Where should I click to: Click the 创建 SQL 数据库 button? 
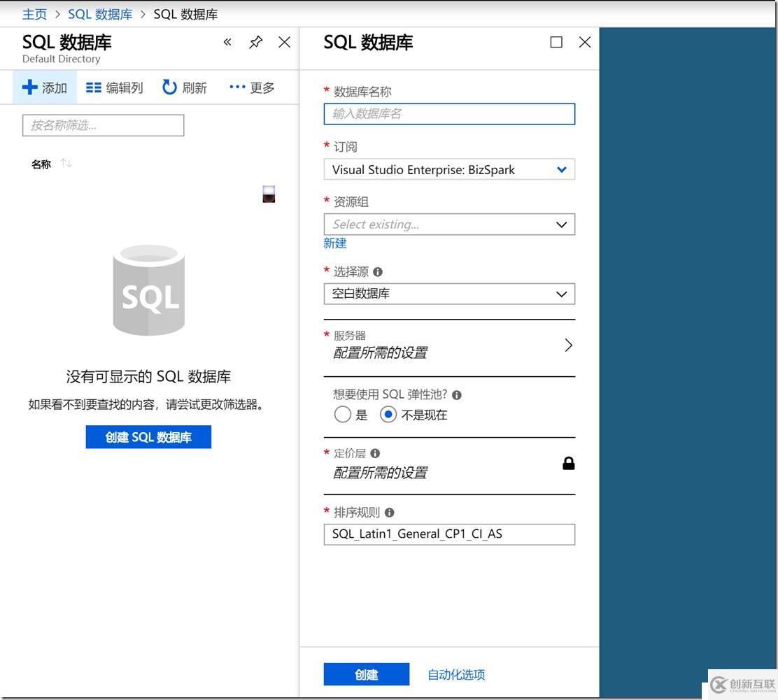(x=148, y=436)
